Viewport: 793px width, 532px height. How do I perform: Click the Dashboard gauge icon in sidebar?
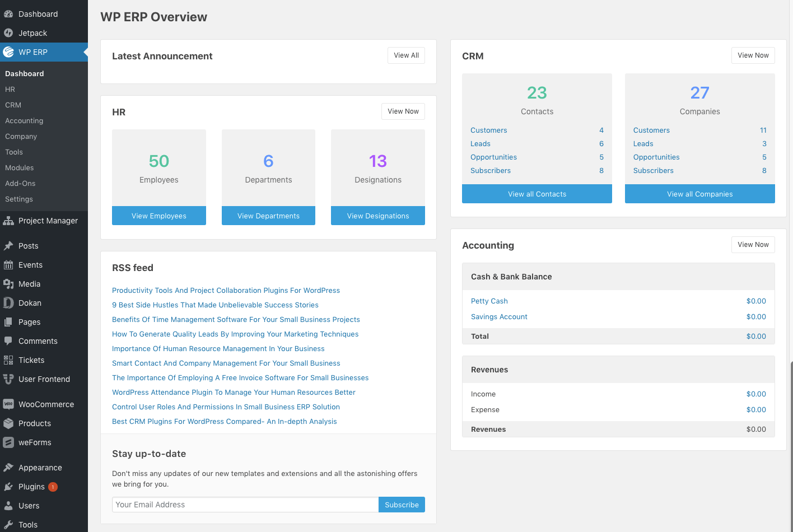click(8, 14)
